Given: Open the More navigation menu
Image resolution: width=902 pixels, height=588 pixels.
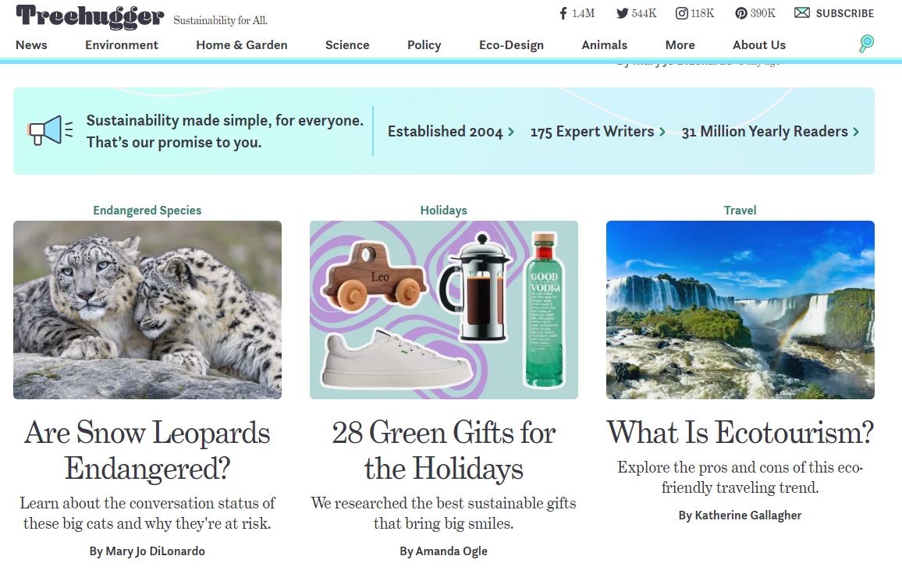Looking at the screenshot, I should (680, 45).
